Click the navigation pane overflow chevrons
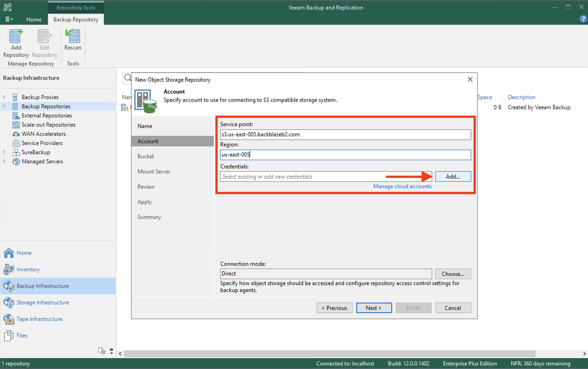This screenshot has height=369, width=588. click(x=111, y=351)
